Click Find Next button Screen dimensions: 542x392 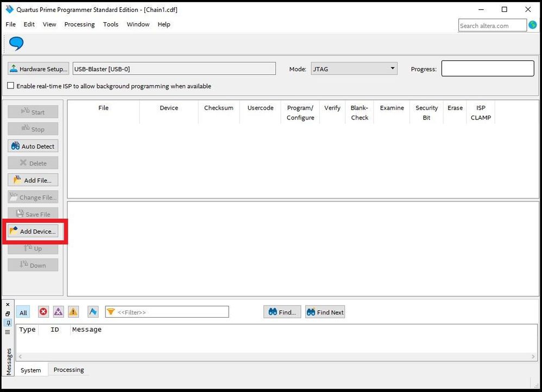pos(325,312)
